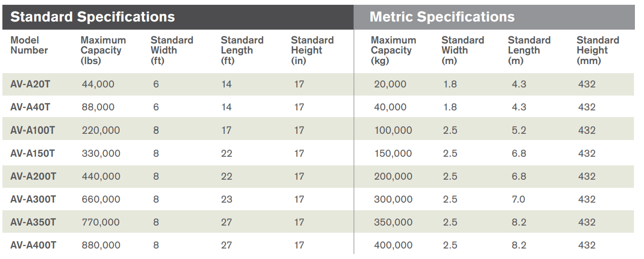Select Maximum Capacity (kg) column header
644x259 pixels.
pyautogui.click(x=393, y=50)
